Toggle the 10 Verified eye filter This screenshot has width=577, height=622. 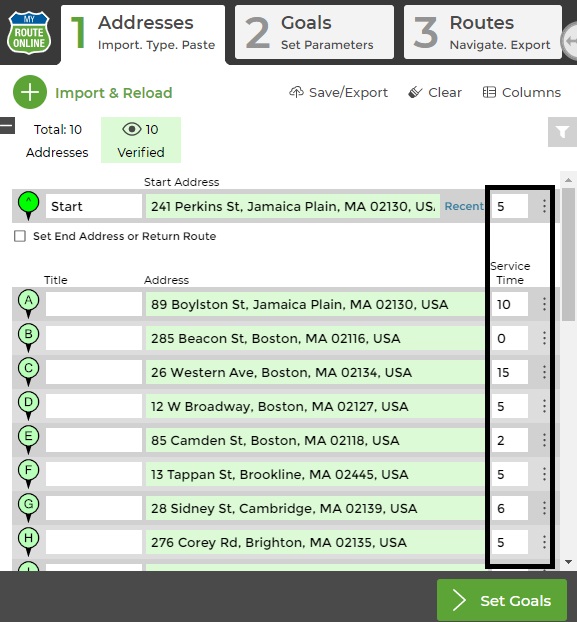[x=141, y=140]
